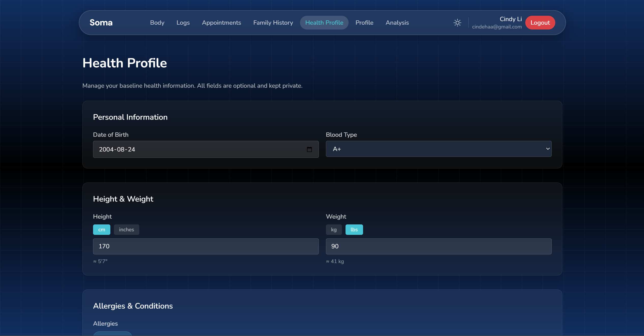
Task: Go to Logs page
Action: (x=183, y=23)
